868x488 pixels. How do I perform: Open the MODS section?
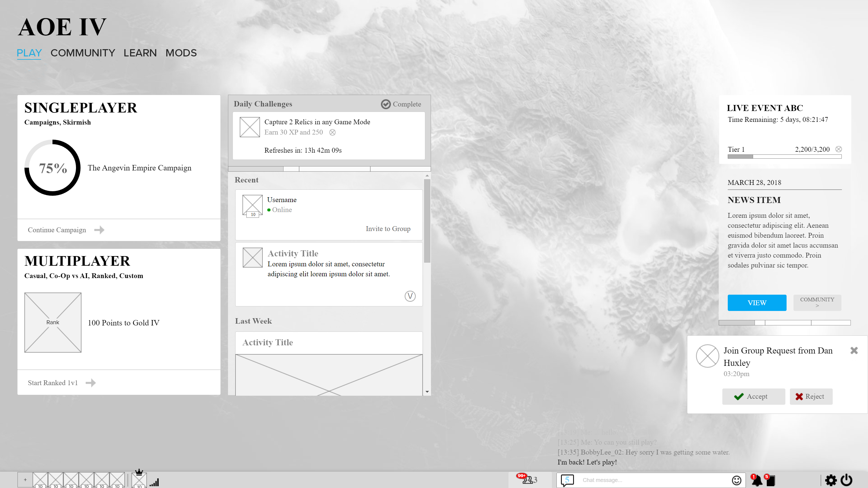click(181, 53)
